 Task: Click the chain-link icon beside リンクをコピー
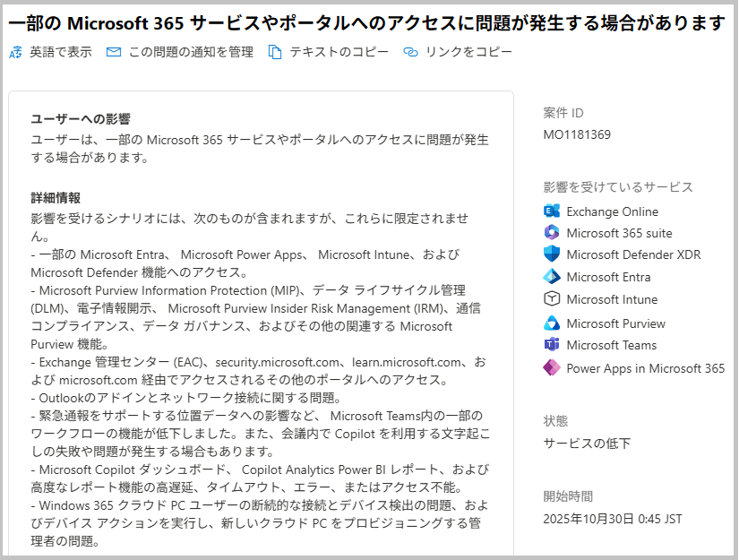click(x=410, y=52)
